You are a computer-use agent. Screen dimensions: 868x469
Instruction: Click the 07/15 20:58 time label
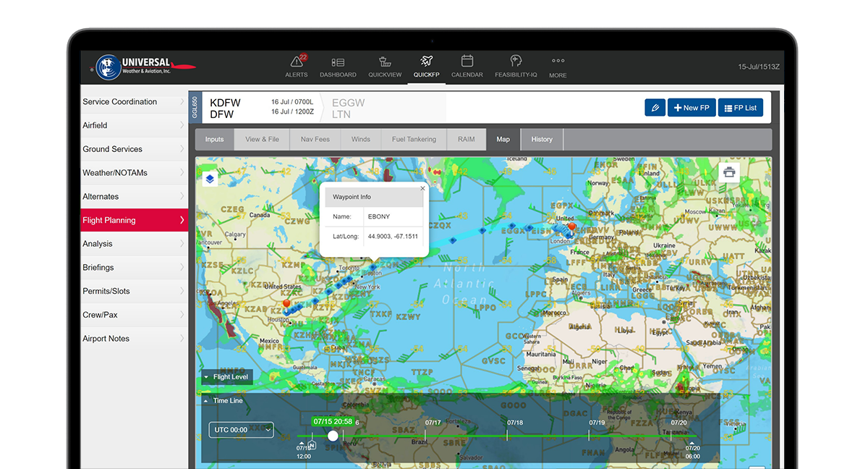pyautogui.click(x=333, y=422)
